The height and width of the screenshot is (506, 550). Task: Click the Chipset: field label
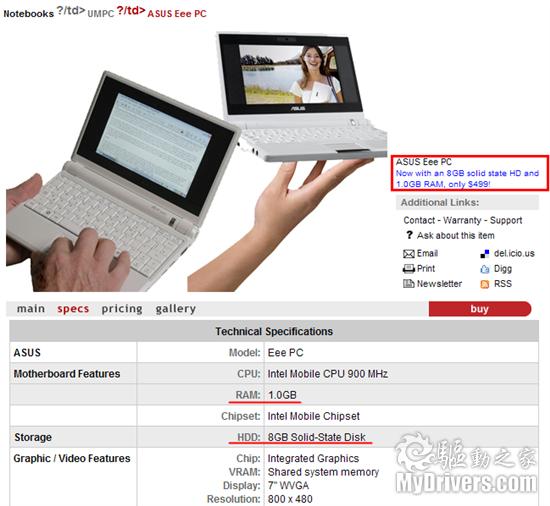241,416
